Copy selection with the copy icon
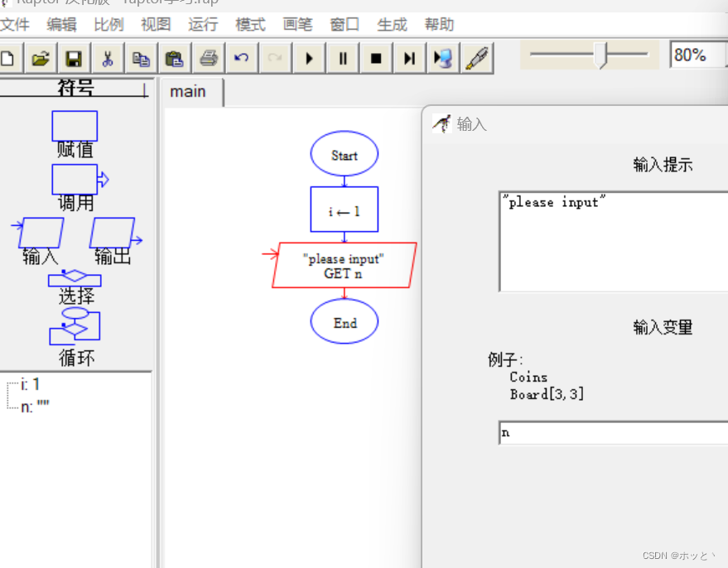The image size is (728, 568). tap(141, 59)
